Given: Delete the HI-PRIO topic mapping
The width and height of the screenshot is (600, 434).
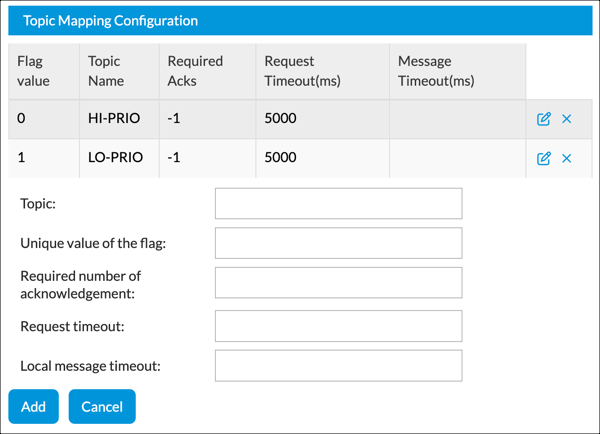Looking at the screenshot, I should [x=567, y=119].
